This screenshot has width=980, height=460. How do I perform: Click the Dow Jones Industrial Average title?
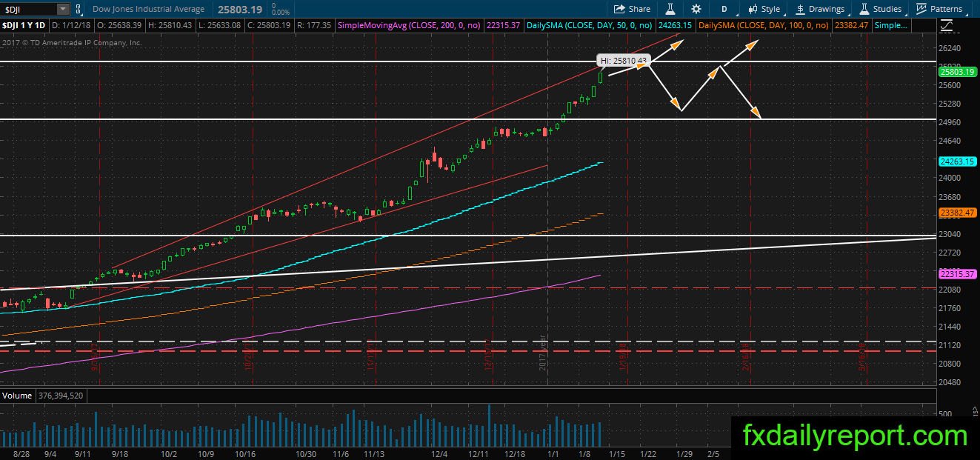pyautogui.click(x=149, y=9)
